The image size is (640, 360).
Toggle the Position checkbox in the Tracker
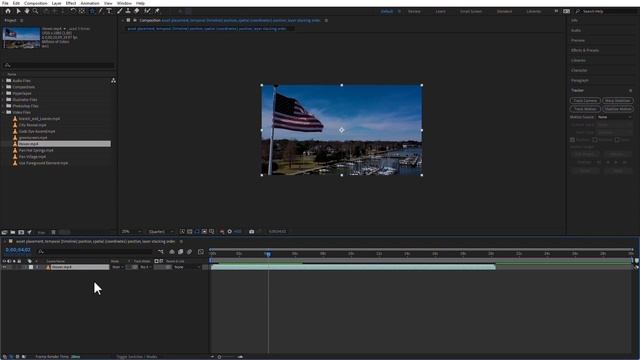click(572, 140)
